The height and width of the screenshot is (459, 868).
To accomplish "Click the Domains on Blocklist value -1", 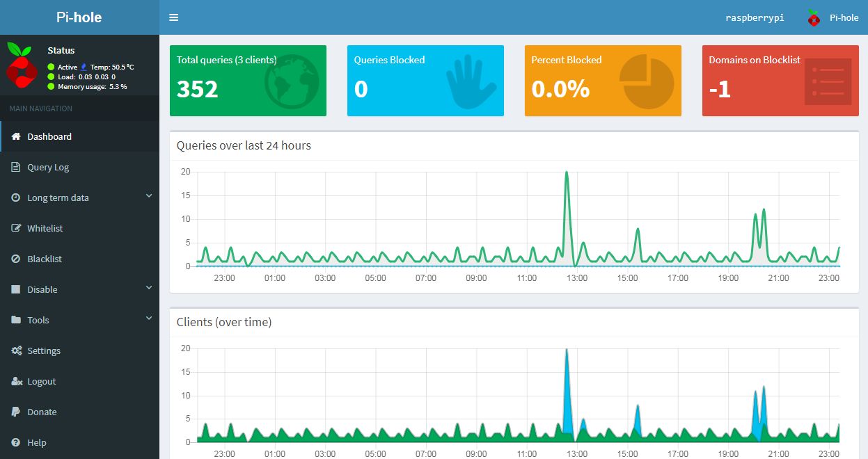I will 720,89.
